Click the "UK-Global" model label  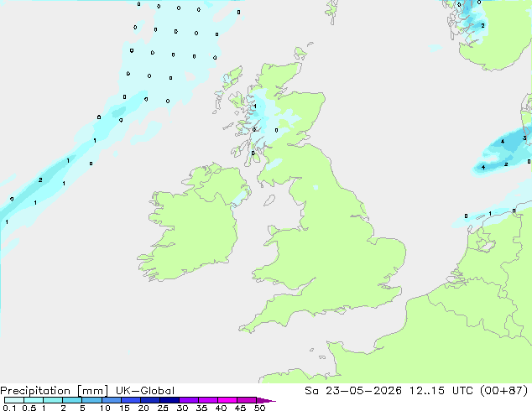point(145,391)
